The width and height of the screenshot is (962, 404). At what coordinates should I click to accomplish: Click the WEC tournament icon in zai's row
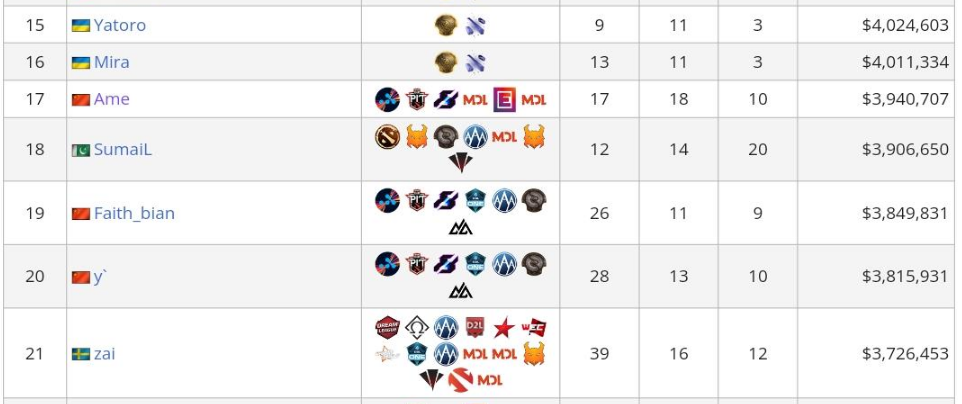534,328
